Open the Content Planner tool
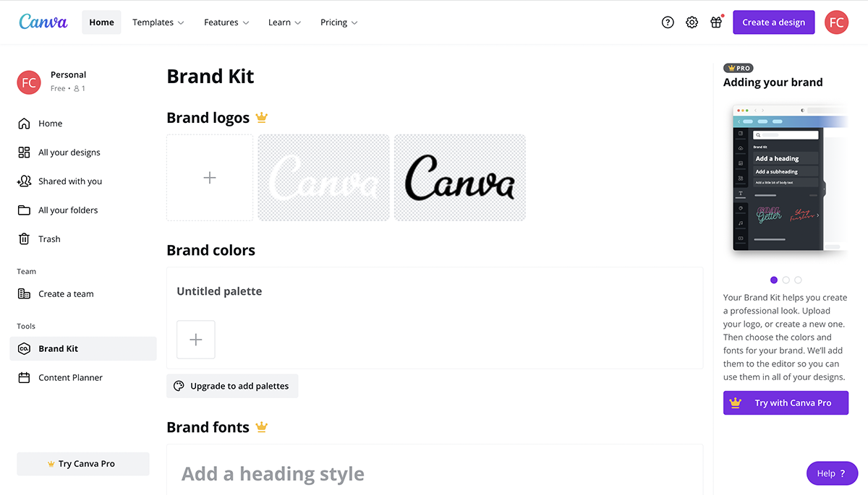Screen dimensions: 868x495 [x=69, y=377]
